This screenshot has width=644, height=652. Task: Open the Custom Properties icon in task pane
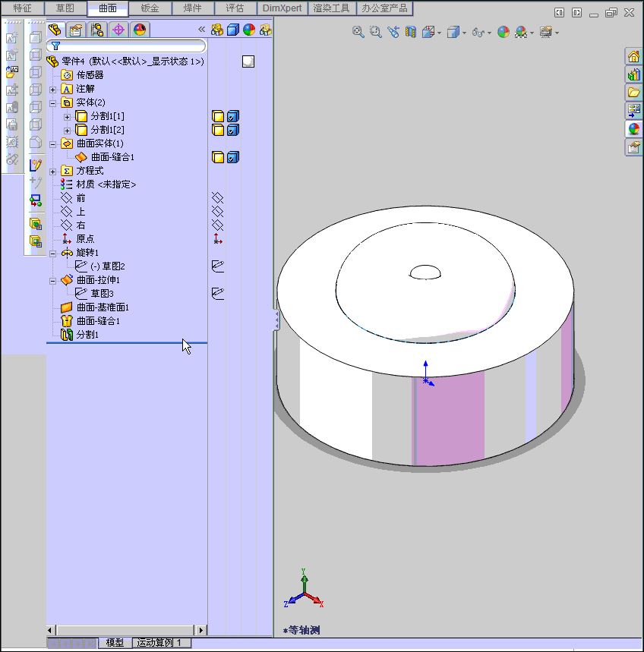click(633, 146)
